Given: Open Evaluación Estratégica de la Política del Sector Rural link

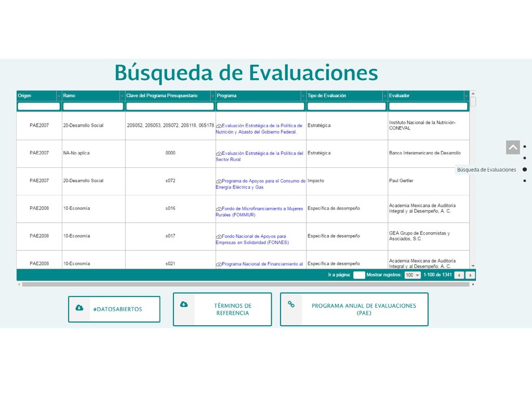Looking at the screenshot, I should click(x=260, y=156).
